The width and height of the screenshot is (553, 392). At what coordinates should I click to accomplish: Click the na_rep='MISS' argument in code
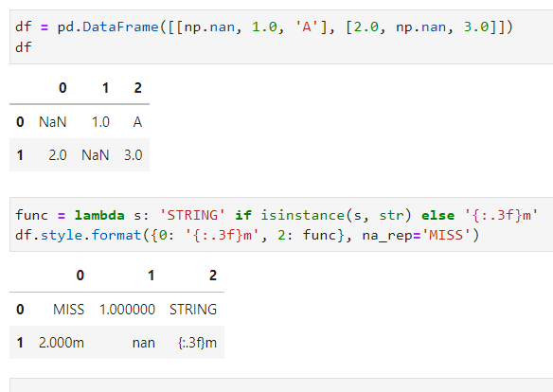tap(418, 235)
